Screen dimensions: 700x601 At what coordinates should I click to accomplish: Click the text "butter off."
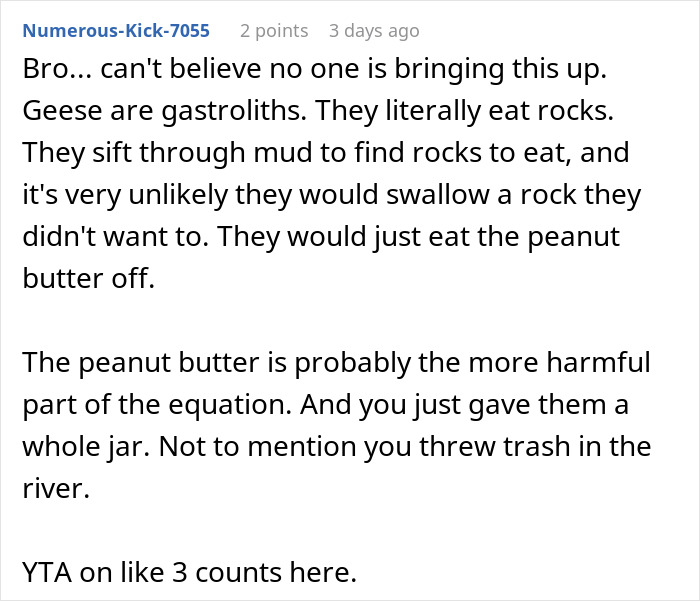89,279
